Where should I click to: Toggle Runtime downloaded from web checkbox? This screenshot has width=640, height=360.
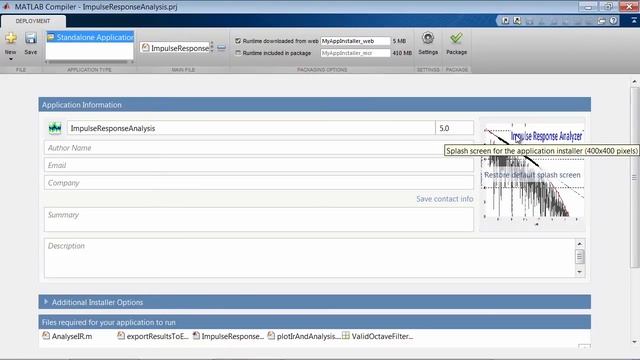click(238, 41)
